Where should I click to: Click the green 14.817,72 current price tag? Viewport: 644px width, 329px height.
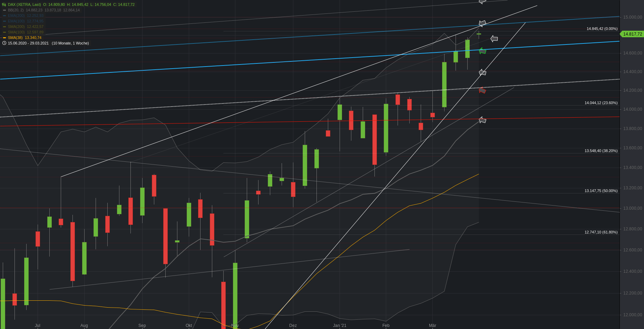tap(632, 34)
